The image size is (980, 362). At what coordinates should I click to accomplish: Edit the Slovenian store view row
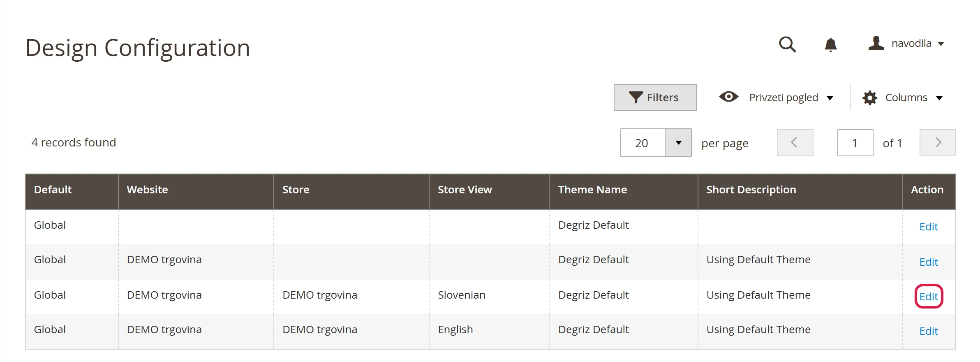(x=929, y=297)
